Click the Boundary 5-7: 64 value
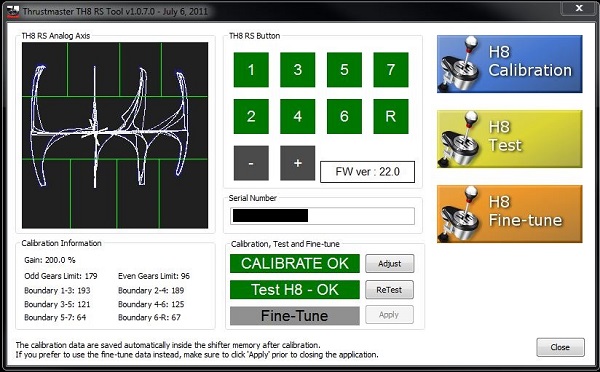Image resolution: width=600 pixels, height=372 pixels. (x=55, y=317)
